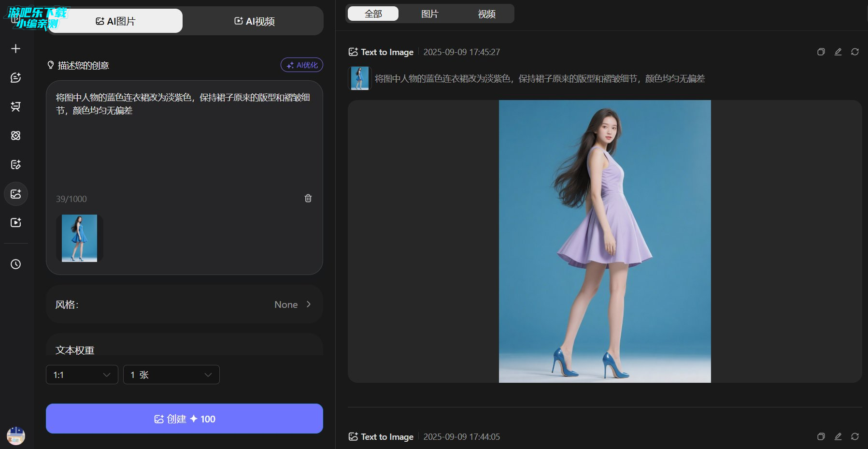Regenerate the 17:44:05 generation entry
The height and width of the screenshot is (449, 868).
pyautogui.click(x=855, y=436)
